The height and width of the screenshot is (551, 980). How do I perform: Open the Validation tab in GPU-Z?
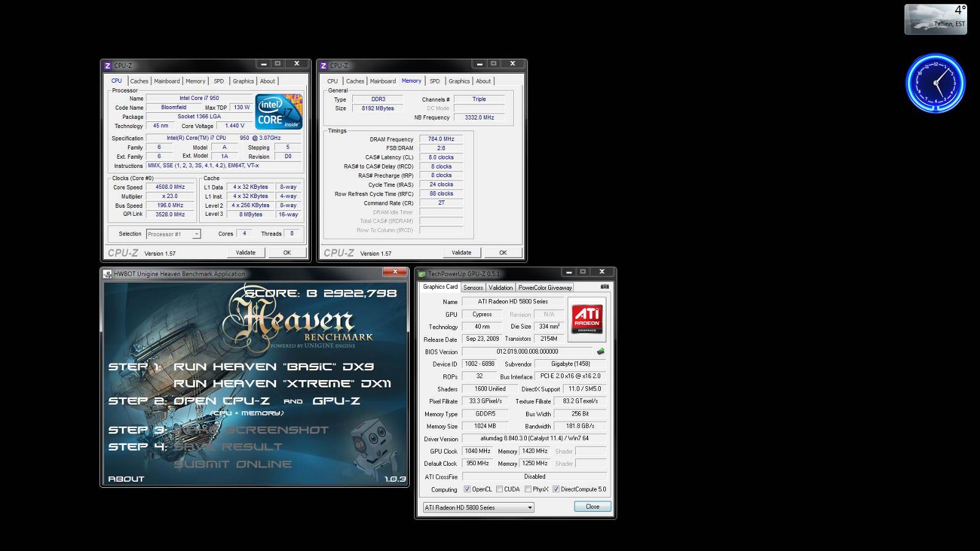tap(500, 287)
